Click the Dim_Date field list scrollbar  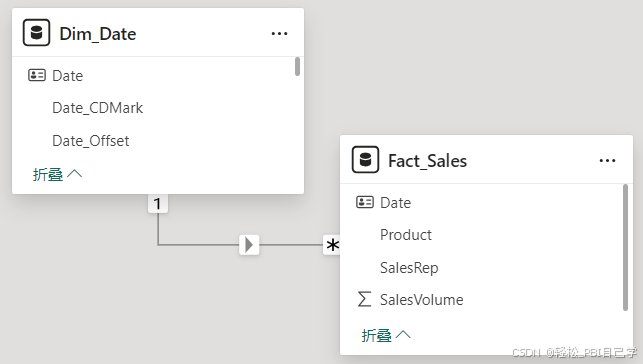point(297,66)
